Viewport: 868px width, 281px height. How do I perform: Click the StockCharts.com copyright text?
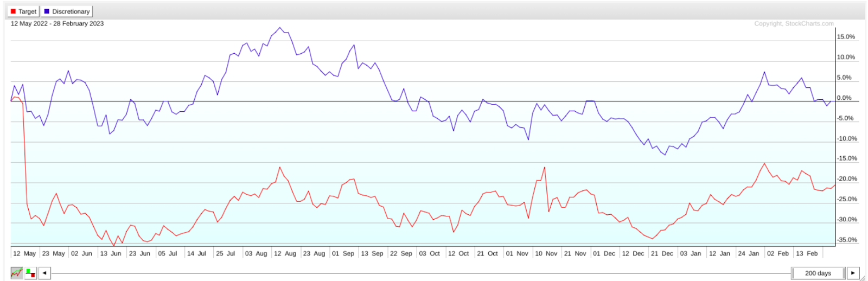click(x=794, y=24)
